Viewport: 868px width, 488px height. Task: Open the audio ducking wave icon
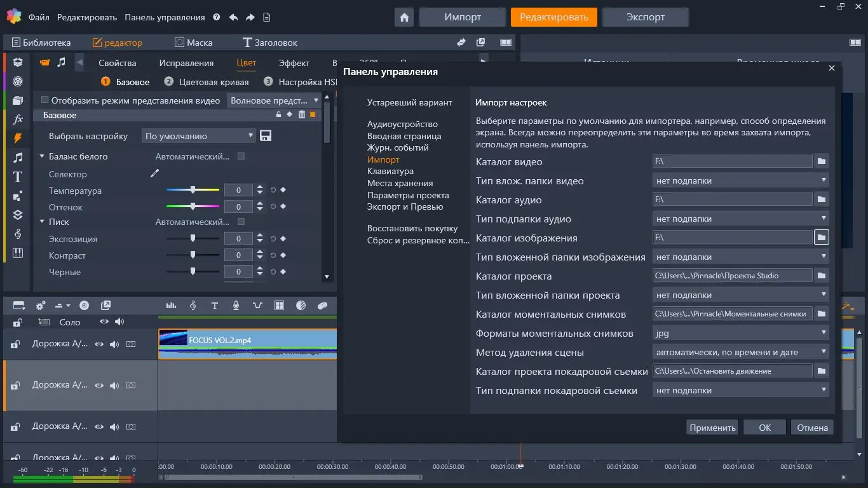256,306
